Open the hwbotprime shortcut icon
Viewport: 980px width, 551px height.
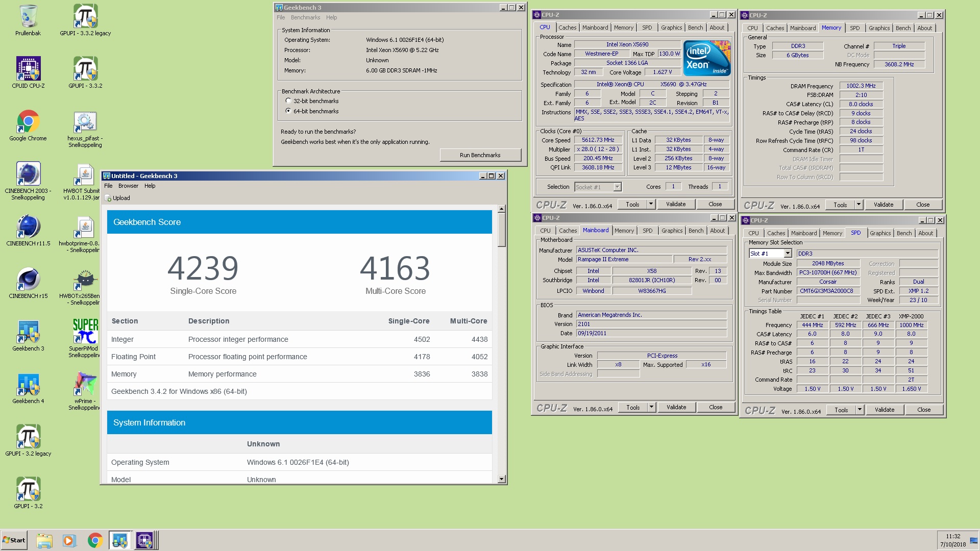[80, 234]
